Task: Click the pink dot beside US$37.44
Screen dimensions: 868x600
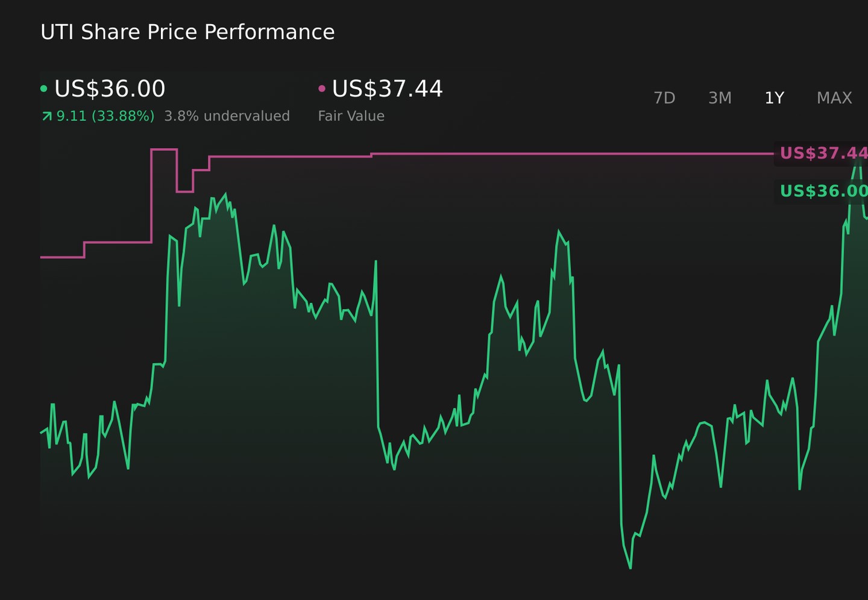Action: coord(322,89)
